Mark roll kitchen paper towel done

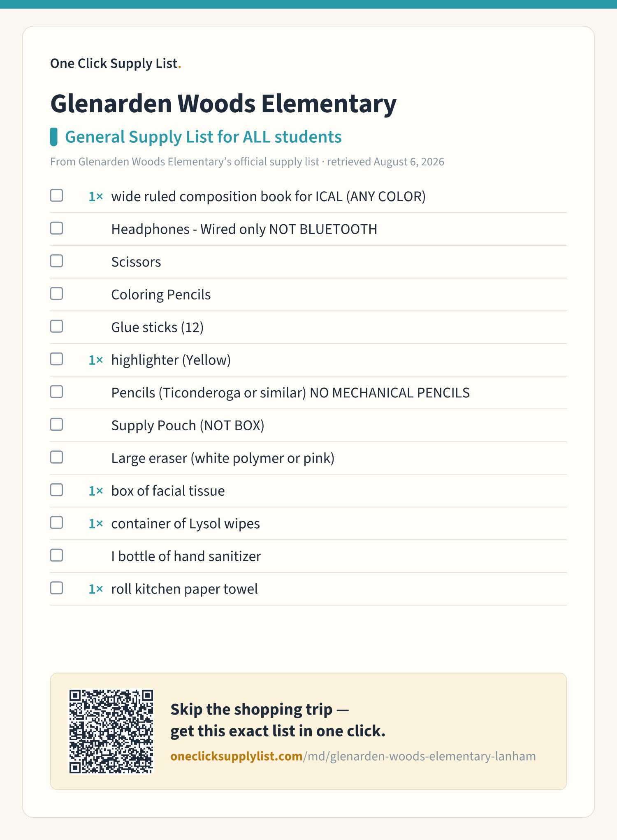click(x=56, y=588)
